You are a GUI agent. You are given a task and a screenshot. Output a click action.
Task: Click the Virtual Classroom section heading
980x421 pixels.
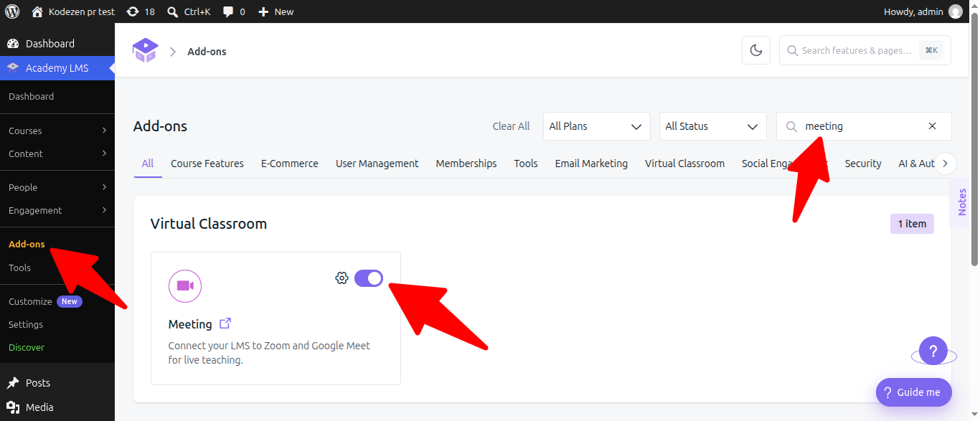point(209,224)
